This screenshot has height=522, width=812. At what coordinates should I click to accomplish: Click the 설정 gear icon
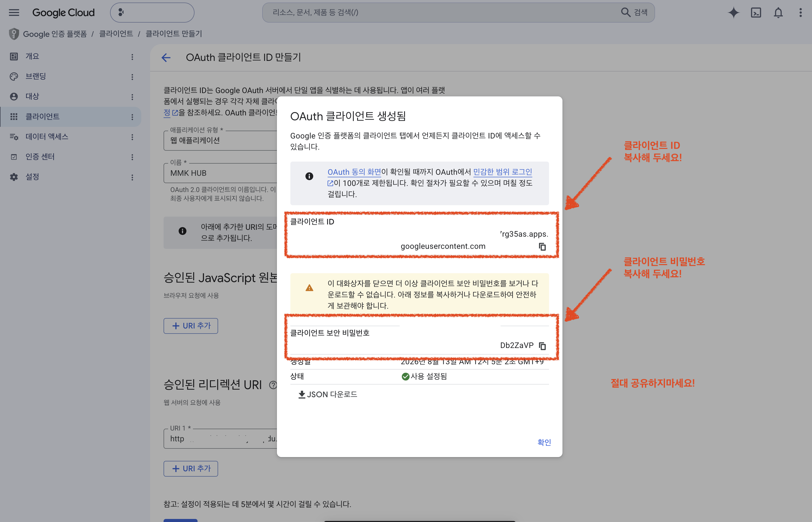pyautogui.click(x=13, y=177)
